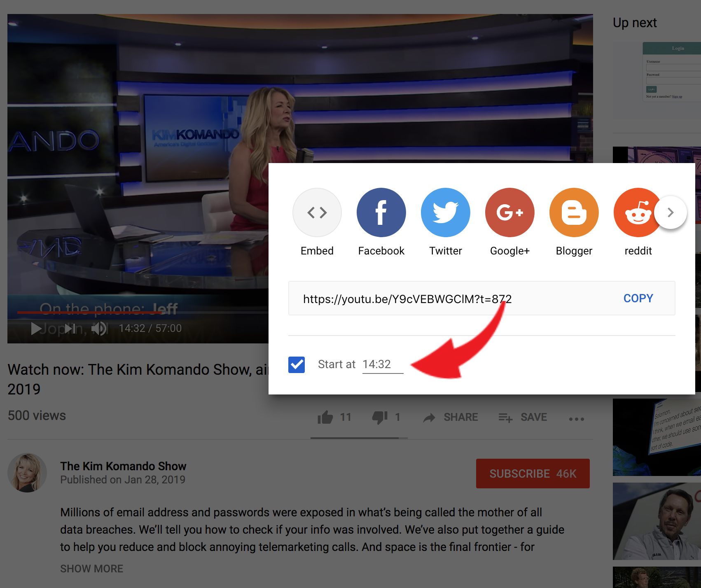Image resolution: width=701 pixels, height=588 pixels.
Task: Show more share options with right chevron
Action: pyautogui.click(x=671, y=212)
